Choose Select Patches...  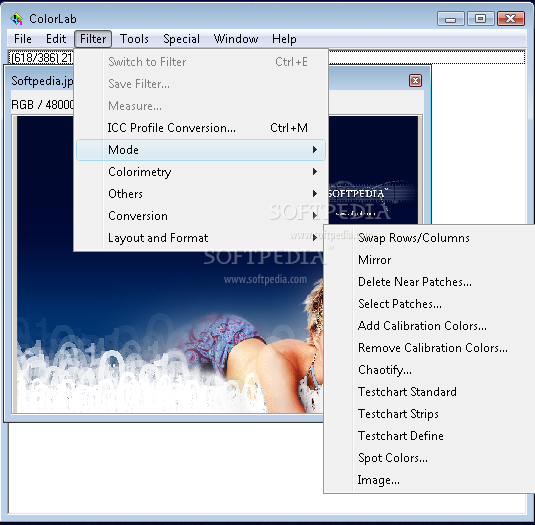point(430,304)
